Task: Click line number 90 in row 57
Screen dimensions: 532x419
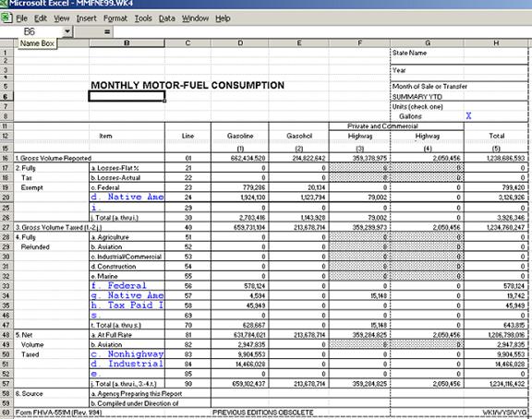Action: tap(188, 384)
